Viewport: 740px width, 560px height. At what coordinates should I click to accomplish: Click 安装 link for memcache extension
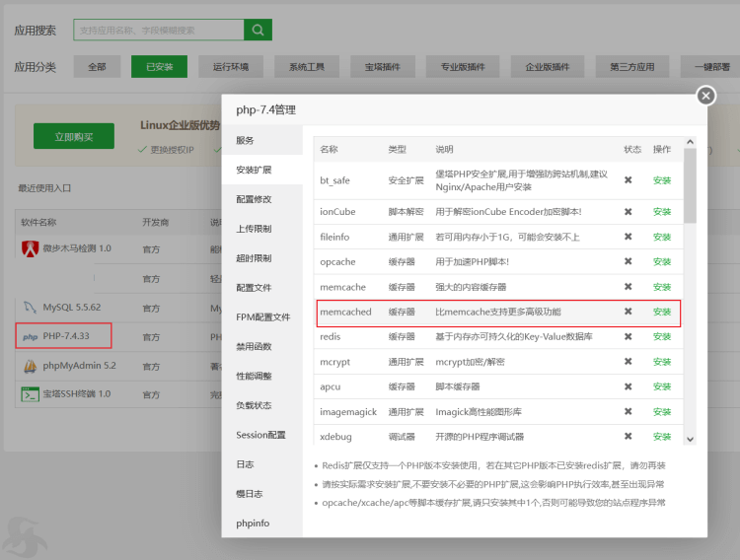click(662, 287)
